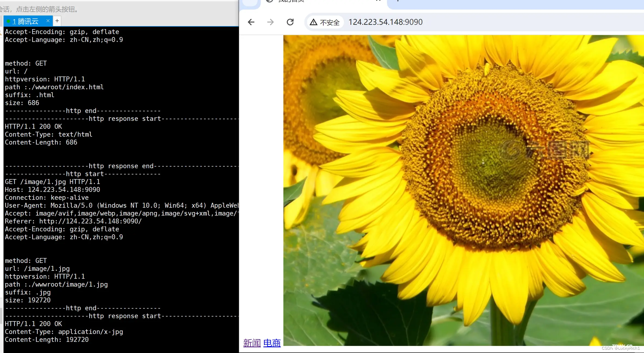
Task: Click the 不安全 security warning badge
Action: tap(325, 22)
